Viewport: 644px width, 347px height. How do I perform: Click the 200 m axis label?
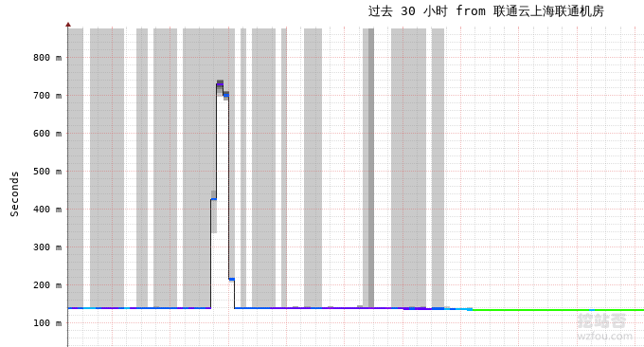coord(47,285)
